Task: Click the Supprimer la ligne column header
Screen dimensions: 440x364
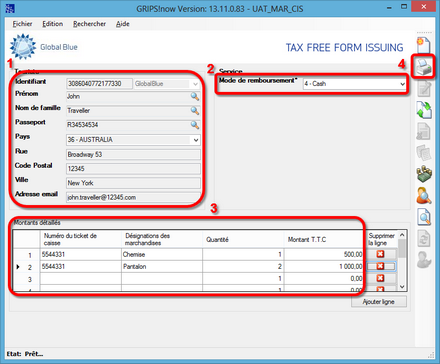Action: pyautogui.click(x=381, y=239)
